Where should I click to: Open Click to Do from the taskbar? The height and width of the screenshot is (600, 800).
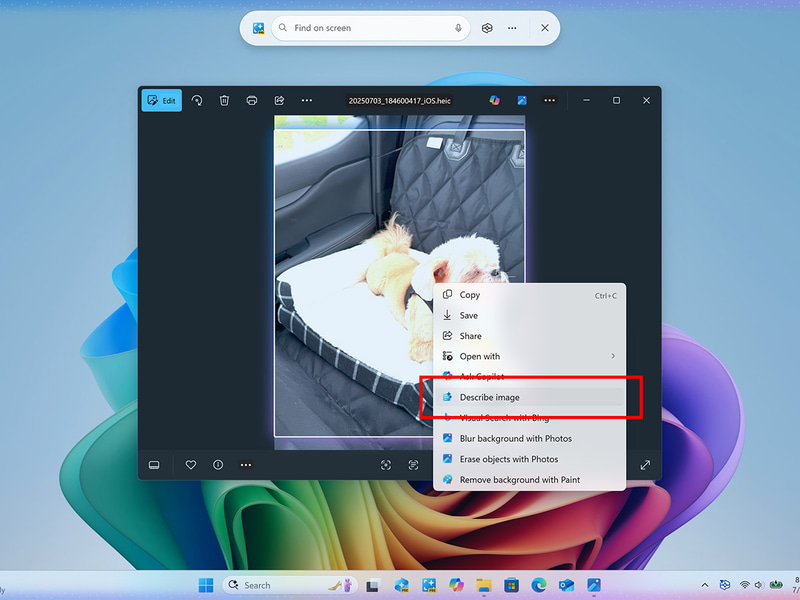coord(429,585)
